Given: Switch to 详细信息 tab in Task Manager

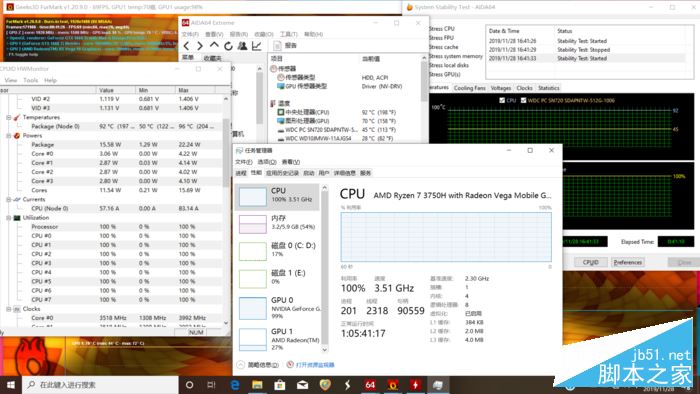Looking at the screenshot, I should 345,173.
